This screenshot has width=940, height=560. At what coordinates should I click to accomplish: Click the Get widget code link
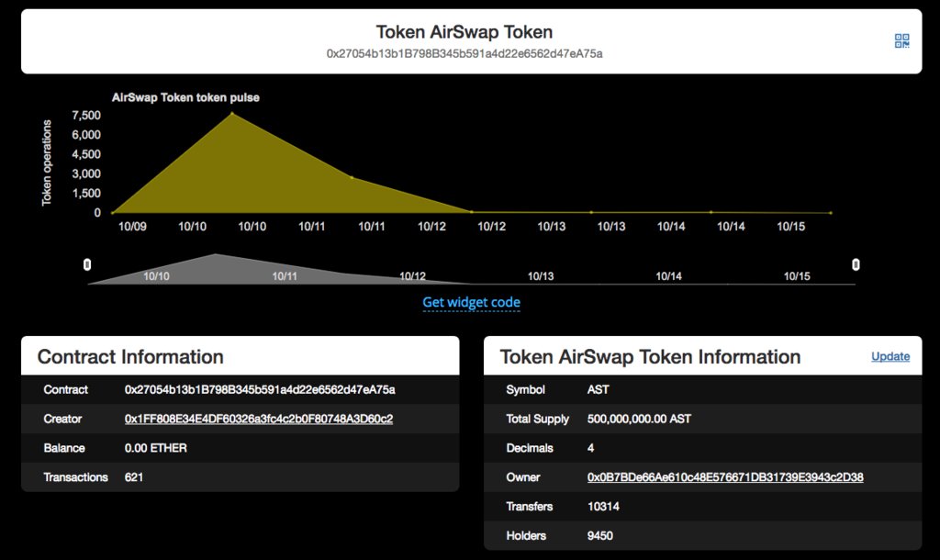tap(471, 302)
